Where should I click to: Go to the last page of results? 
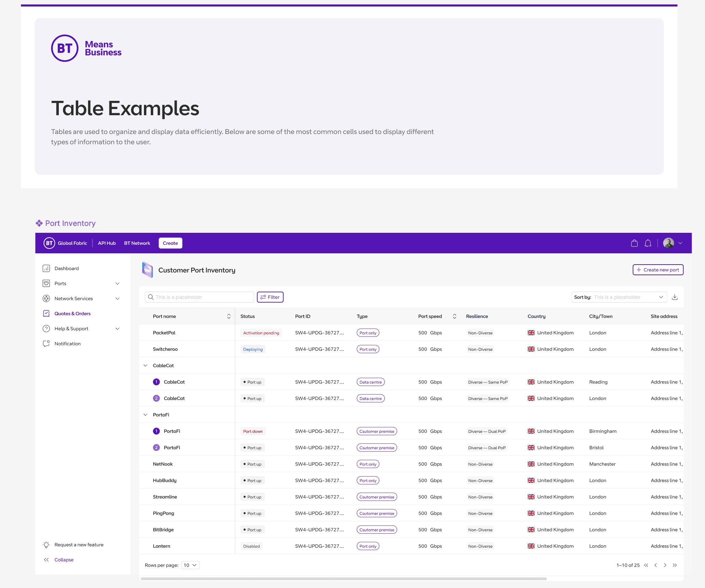coord(675,565)
